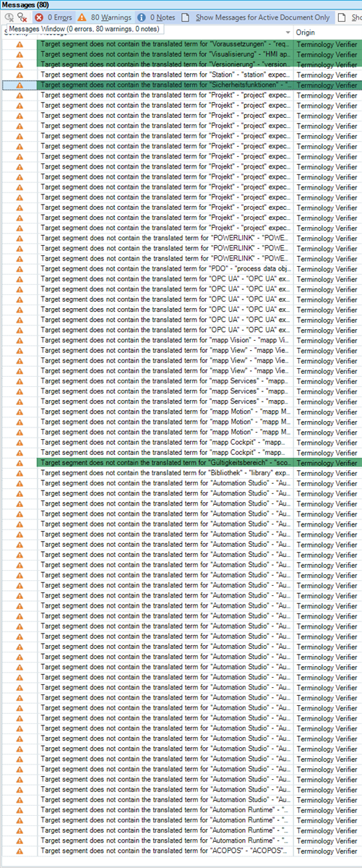
Task: Click Terminology Verifier origin in "Station" row
Action: pos(327,75)
